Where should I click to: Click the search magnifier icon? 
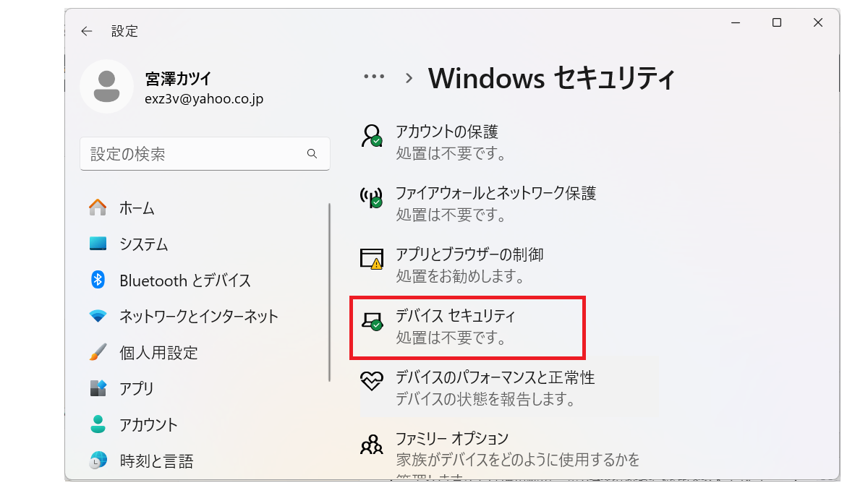[312, 153]
